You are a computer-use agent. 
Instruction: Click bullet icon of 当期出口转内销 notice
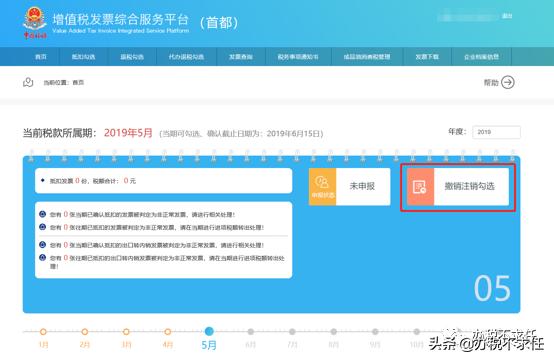coord(43,244)
